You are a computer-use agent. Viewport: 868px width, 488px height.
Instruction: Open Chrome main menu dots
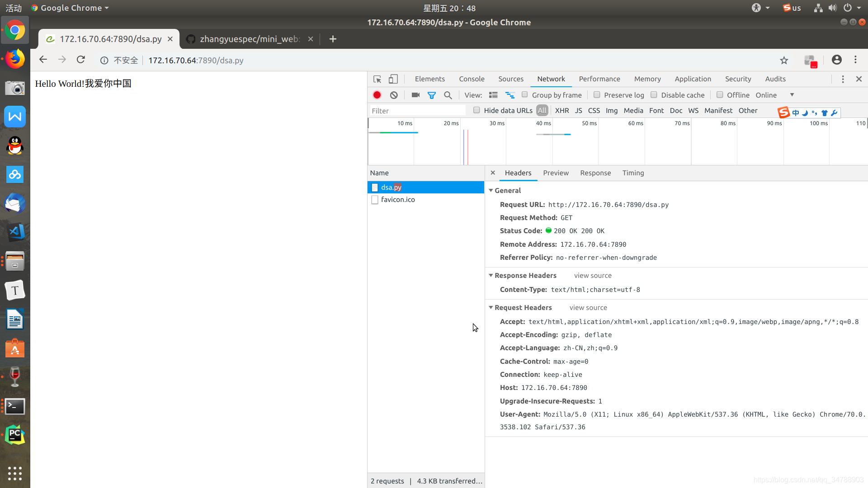pyautogui.click(x=855, y=60)
